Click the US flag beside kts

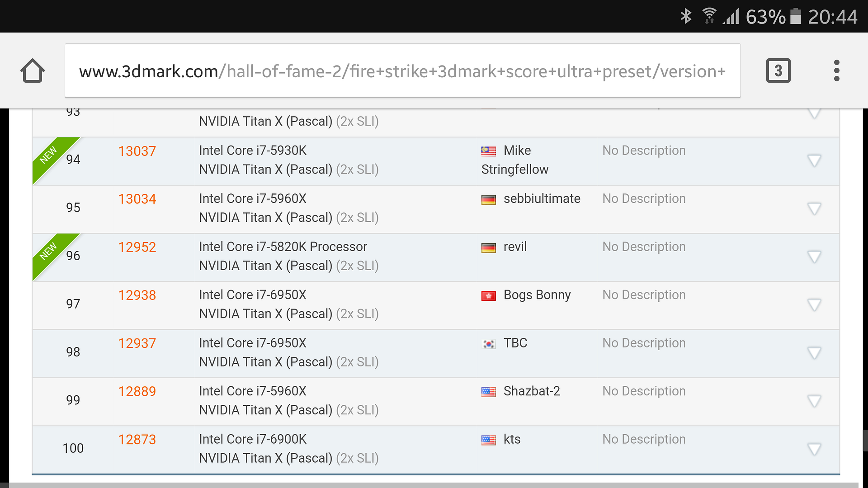[488, 440]
